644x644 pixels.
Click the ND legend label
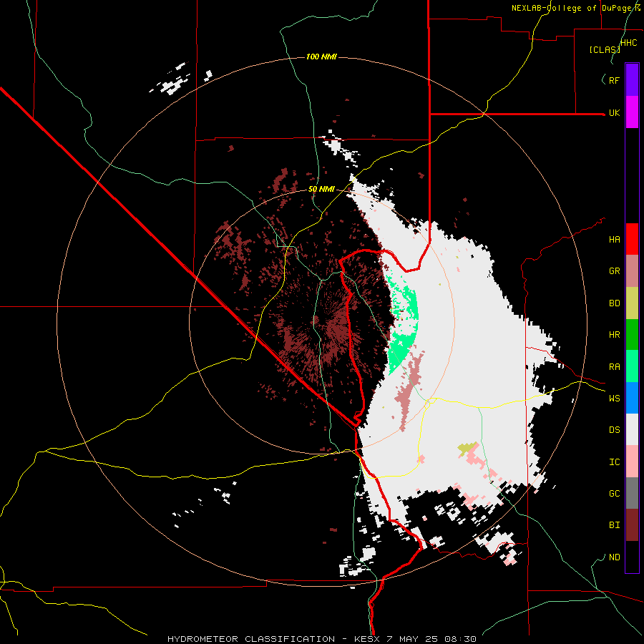click(x=615, y=557)
